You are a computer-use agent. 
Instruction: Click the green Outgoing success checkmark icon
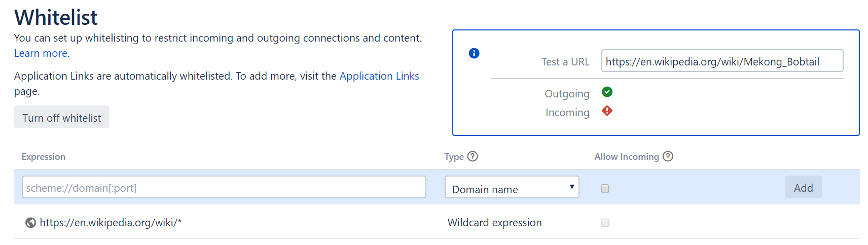(607, 92)
